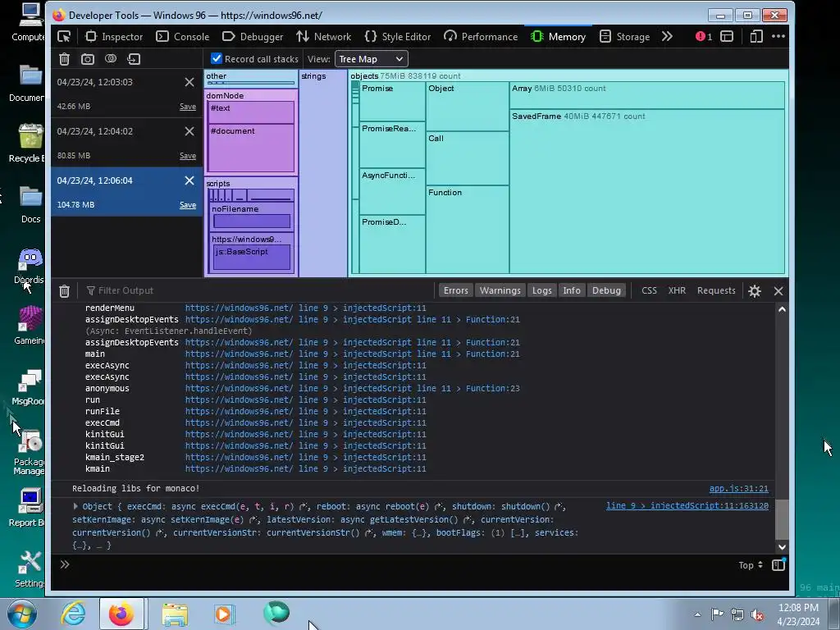The image size is (840, 630).
Task: Click the #document tree map block
Action: click(x=251, y=148)
